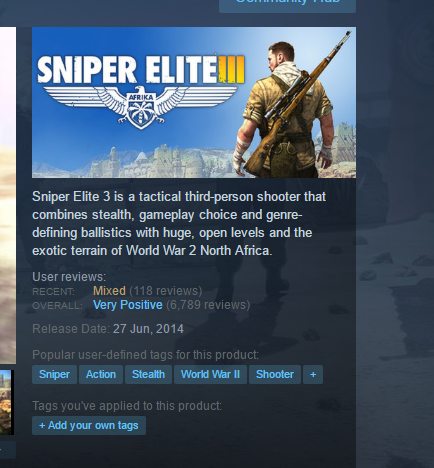Click the Add your own tags button
This screenshot has width=434, height=468.
(89, 425)
